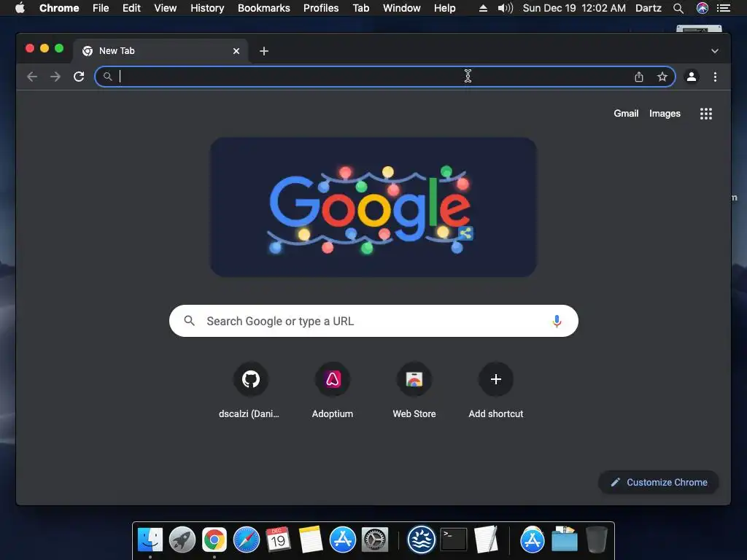This screenshot has width=747, height=560.
Task: Open the Trash in the Dock
Action: pos(597,540)
